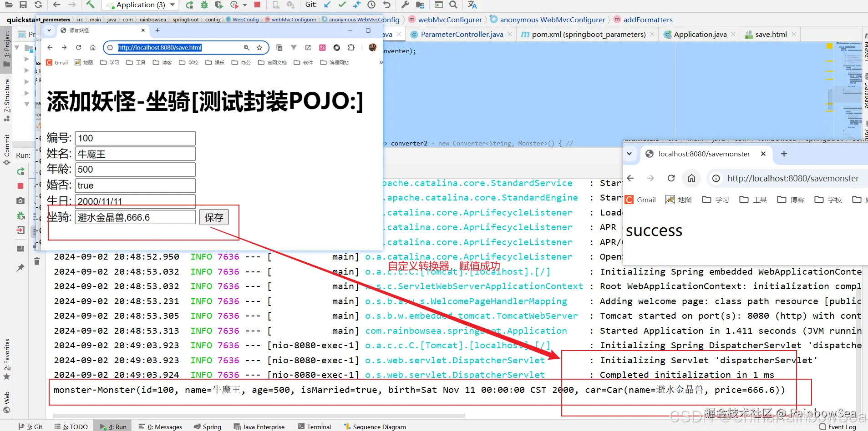Click the Translate icon in IDE toolbar
Screen dimensions: 868x431
pyautogui.click(x=472, y=5)
